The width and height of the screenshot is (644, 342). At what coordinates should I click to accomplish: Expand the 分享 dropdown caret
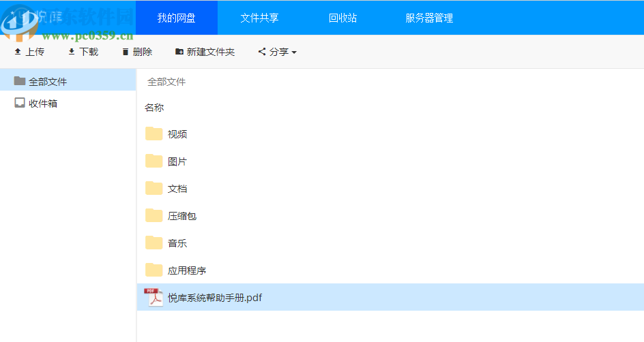coord(294,52)
